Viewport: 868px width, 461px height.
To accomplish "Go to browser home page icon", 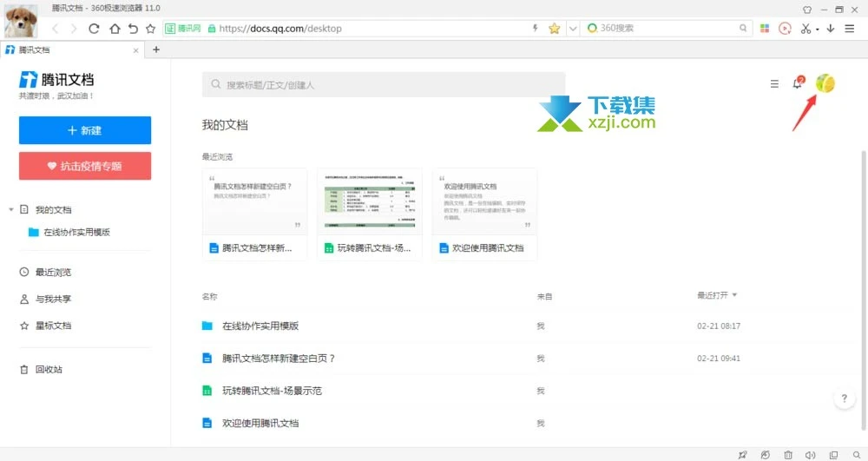I will (115, 29).
